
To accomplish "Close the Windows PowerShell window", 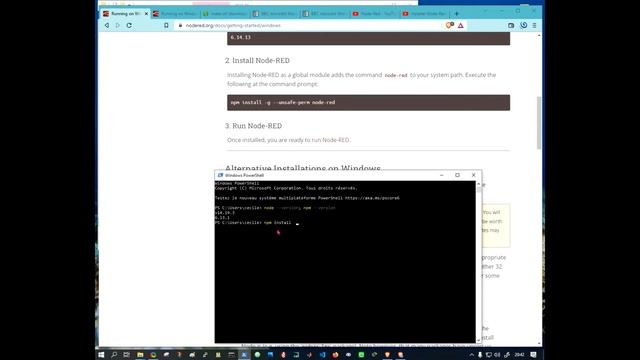I will [x=473, y=175].
